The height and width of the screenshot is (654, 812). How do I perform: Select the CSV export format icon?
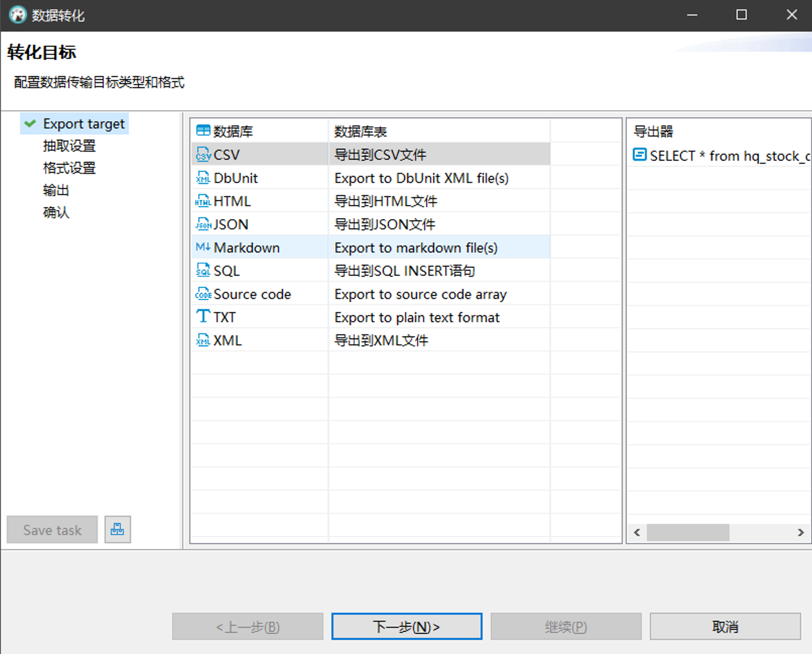coord(203,154)
